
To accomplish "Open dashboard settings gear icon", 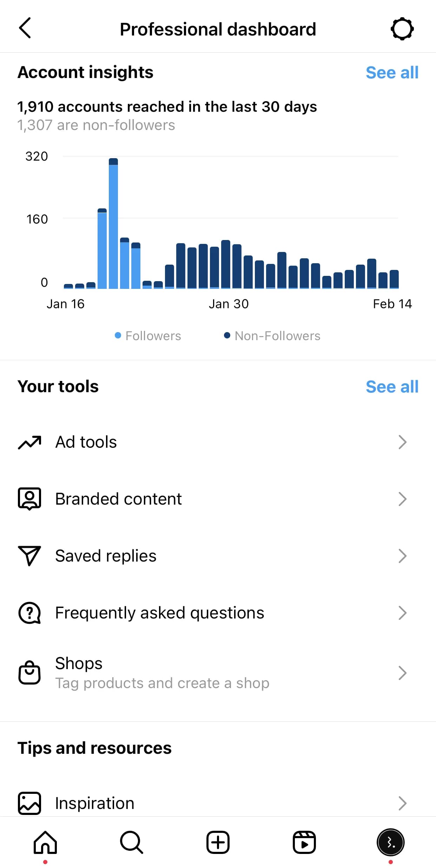I will point(402,29).
